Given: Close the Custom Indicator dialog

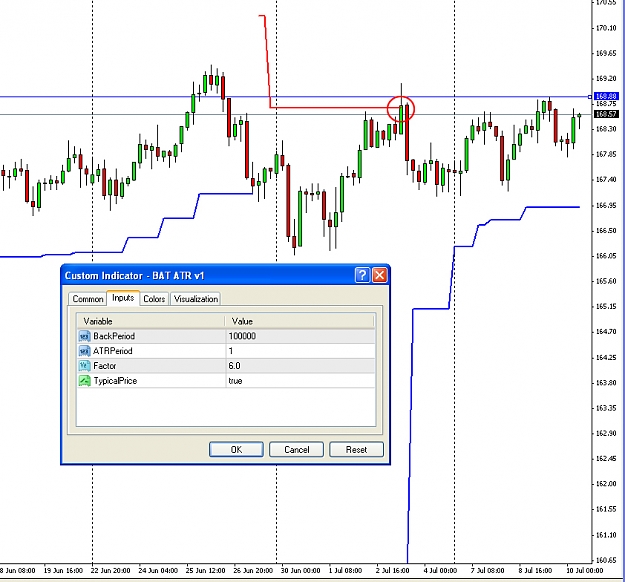Looking at the screenshot, I should tap(380, 275).
